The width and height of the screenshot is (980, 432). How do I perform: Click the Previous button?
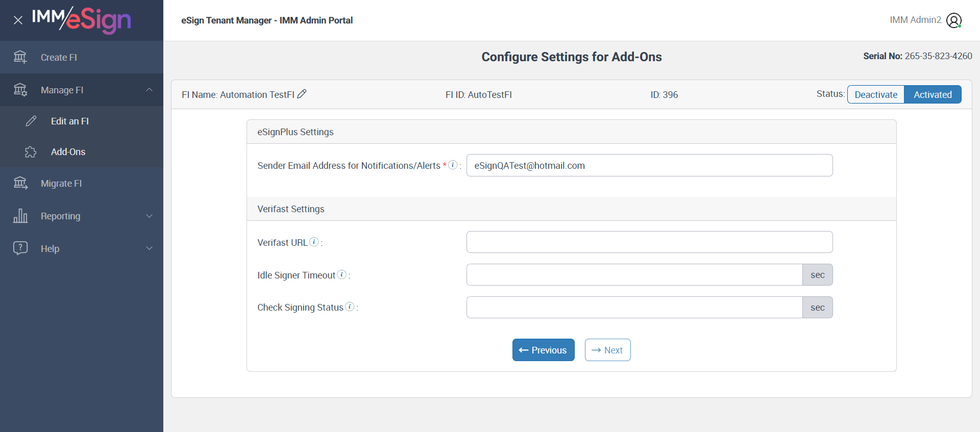pyautogui.click(x=543, y=350)
